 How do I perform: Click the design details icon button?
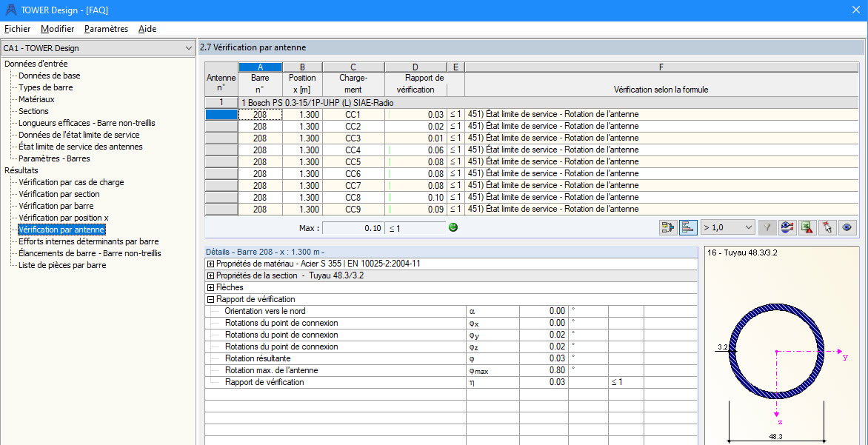pos(668,227)
